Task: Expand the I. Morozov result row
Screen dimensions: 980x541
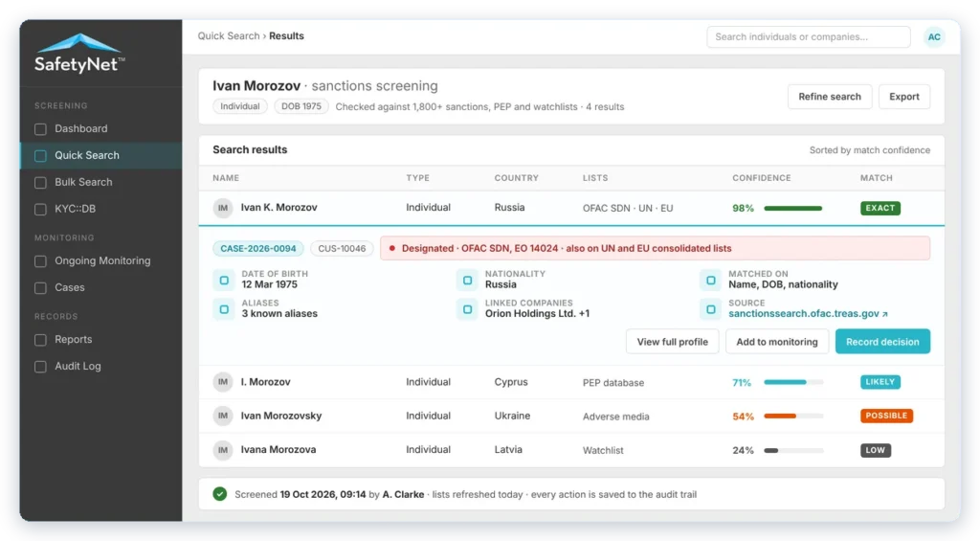Action: [571, 382]
